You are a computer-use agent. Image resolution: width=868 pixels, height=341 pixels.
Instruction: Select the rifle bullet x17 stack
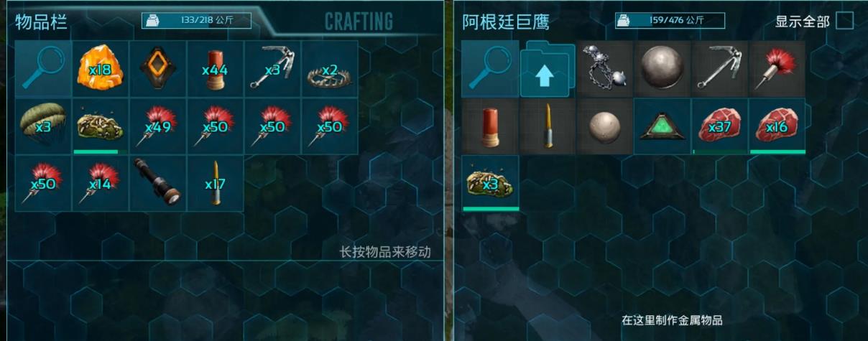point(216,184)
